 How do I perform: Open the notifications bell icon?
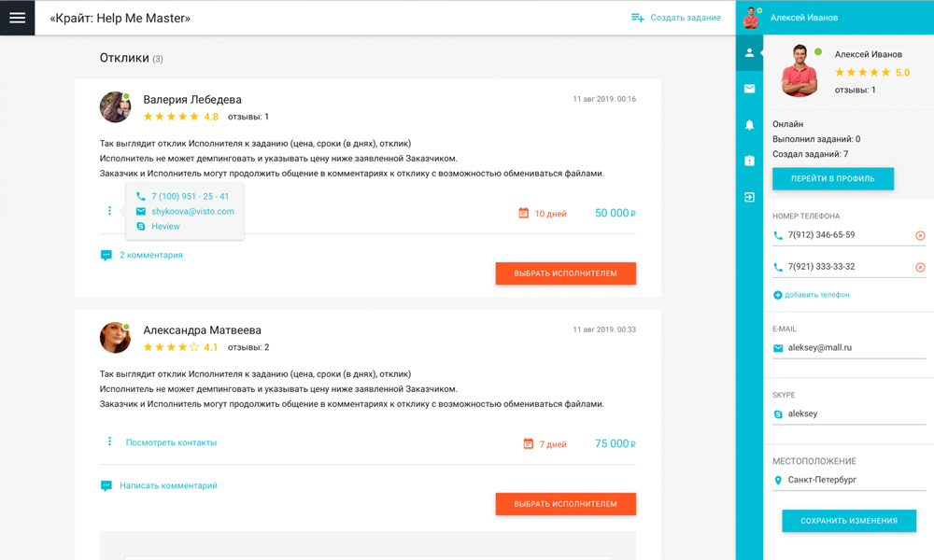click(749, 125)
